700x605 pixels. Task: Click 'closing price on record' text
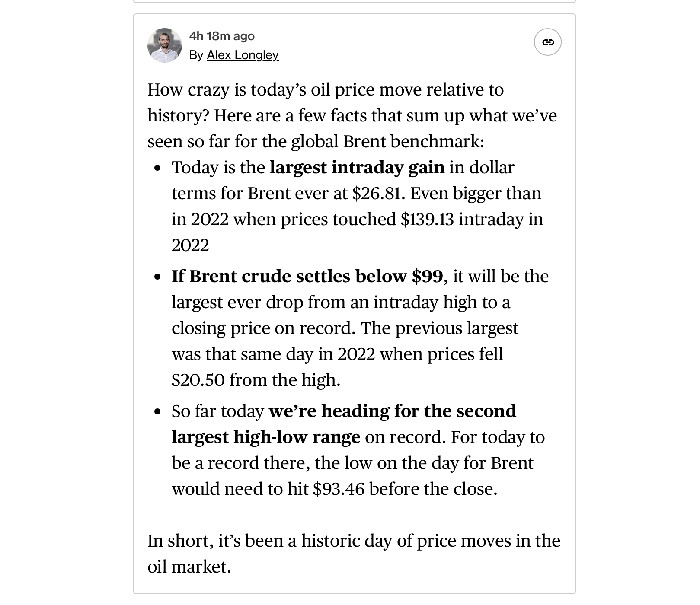click(x=263, y=328)
